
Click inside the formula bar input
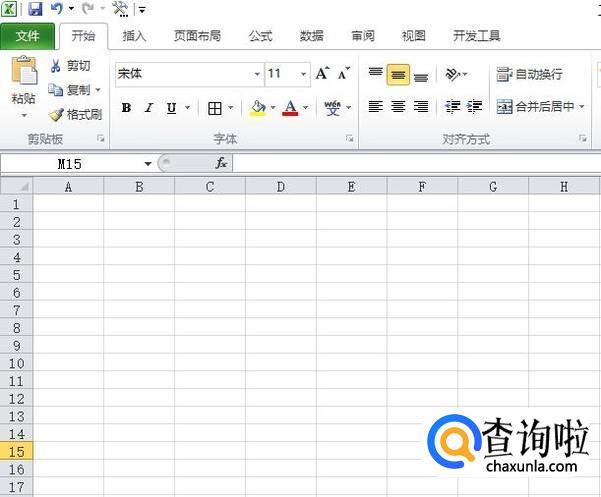point(416,164)
